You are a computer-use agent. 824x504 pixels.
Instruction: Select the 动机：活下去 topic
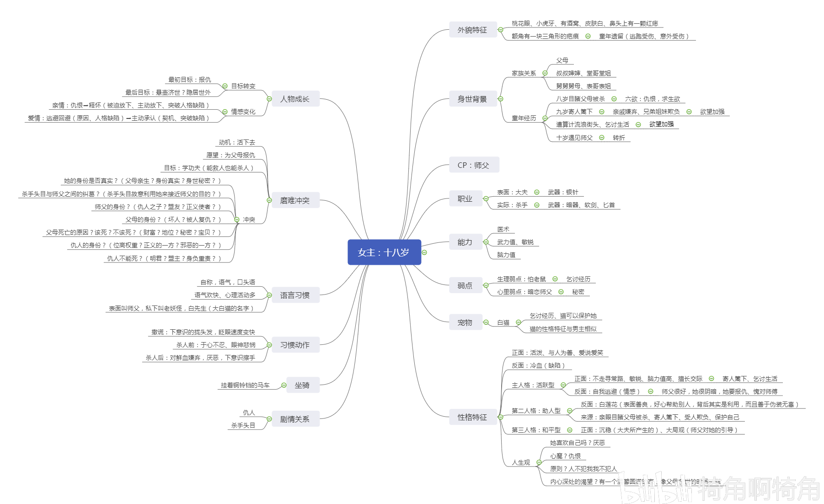point(237,142)
